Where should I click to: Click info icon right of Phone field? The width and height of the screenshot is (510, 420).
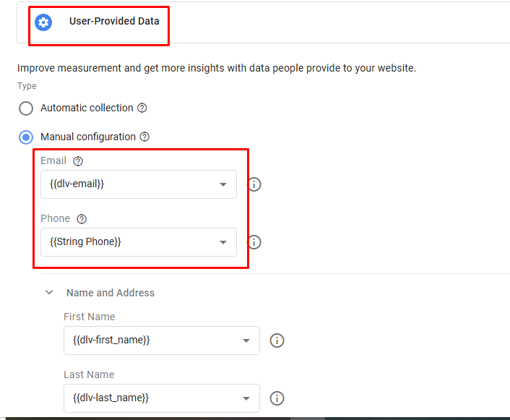click(x=254, y=242)
